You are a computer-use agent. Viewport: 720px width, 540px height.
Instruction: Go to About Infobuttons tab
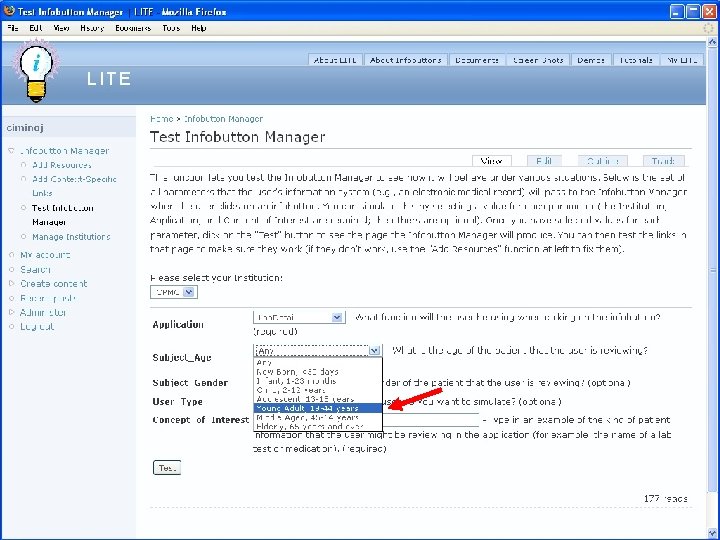point(405,60)
